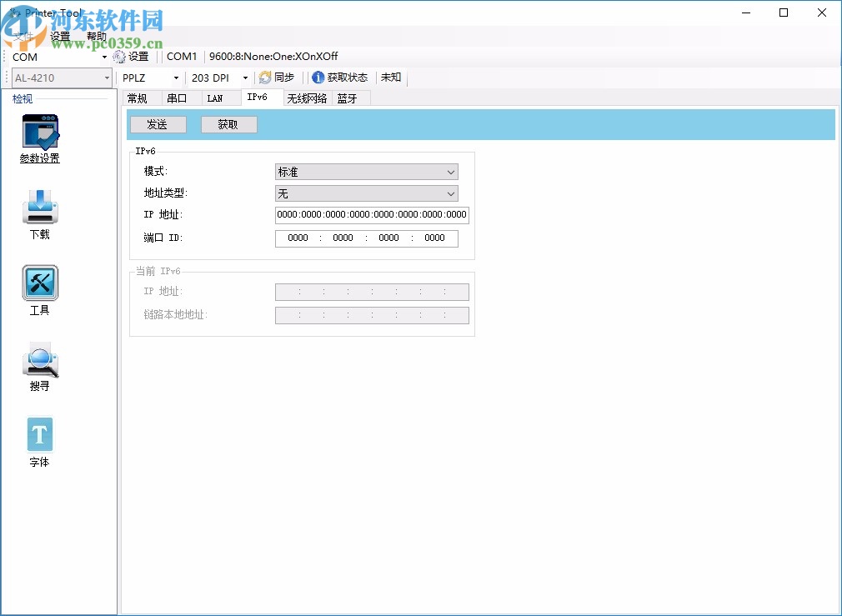Screen dimensions: 842x616
Task: Click the 搜寻 (Search) magnifier icon
Action: click(38, 360)
